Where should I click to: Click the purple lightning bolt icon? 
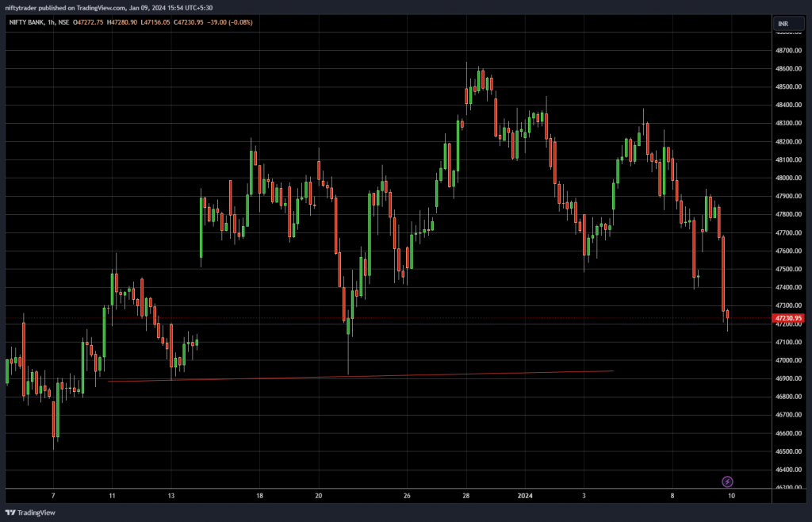point(727,482)
